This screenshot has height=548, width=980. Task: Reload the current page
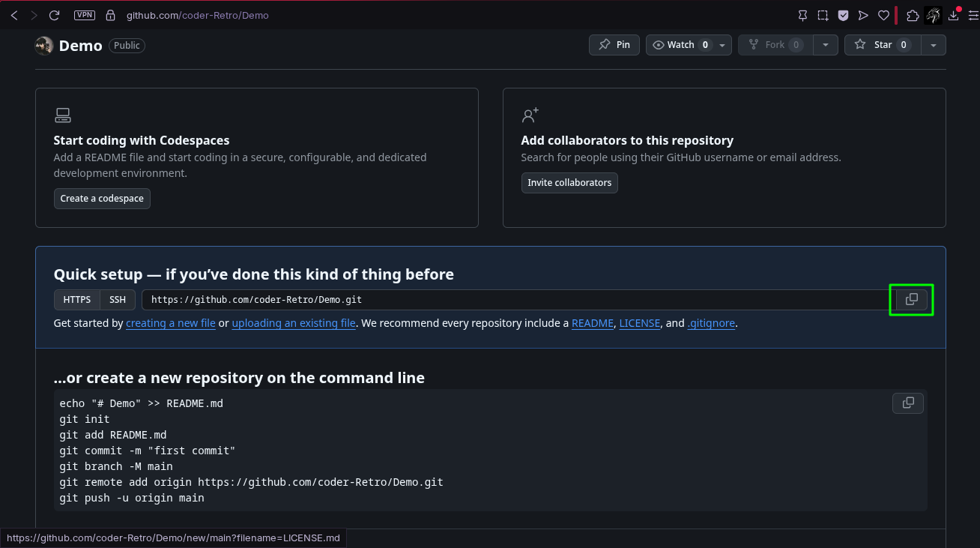54,15
